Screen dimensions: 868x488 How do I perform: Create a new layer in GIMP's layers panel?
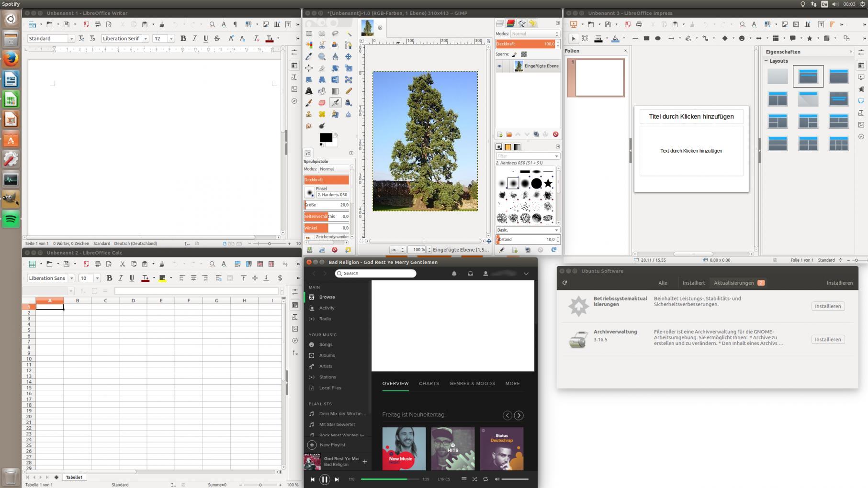[x=500, y=134]
